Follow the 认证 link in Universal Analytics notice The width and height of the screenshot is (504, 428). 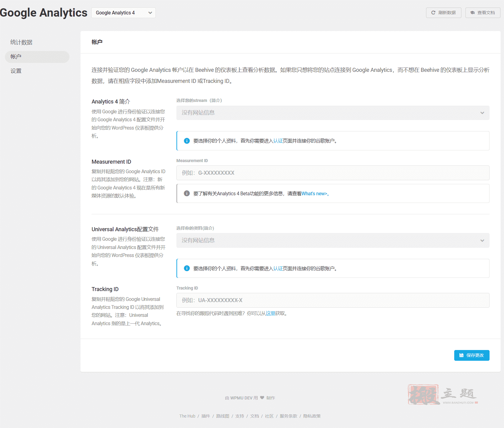click(278, 269)
